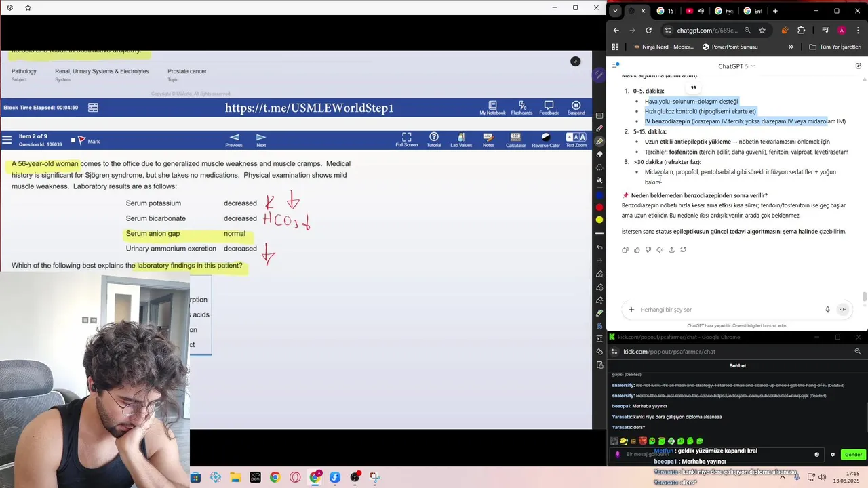
Task: Open the Chrome icon on taskbar
Action: coord(275,477)
